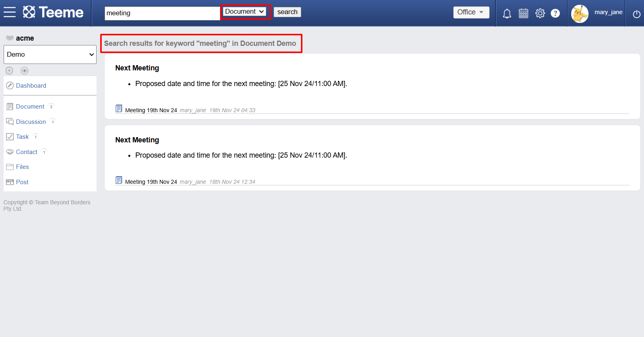This screenshot has width=644, height=337.
Task: Click the mary_jane avatar picture
Action: click(x=580, y=14)
